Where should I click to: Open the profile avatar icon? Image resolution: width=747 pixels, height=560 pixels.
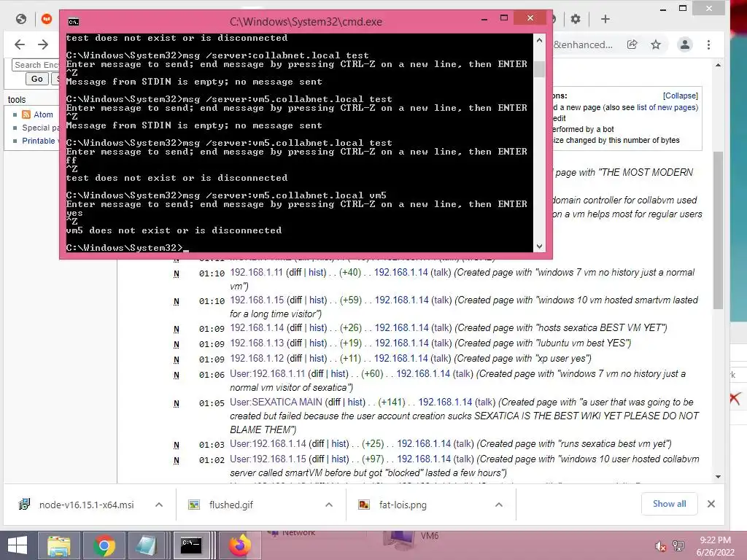(x=685, y=44)
